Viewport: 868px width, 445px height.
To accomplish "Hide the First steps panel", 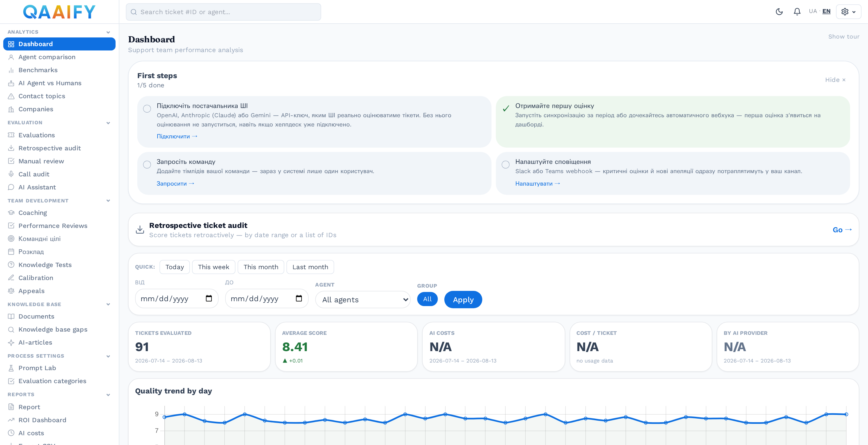I will (x=835, y=80).
